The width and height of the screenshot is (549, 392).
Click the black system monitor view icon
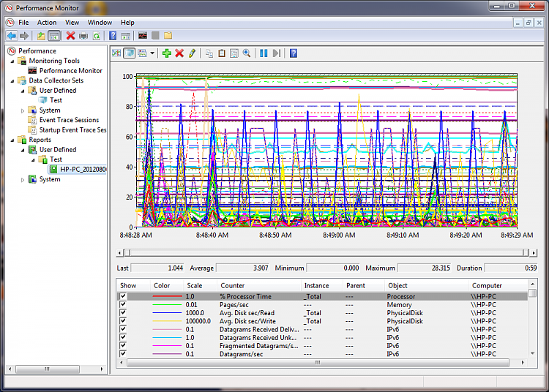143,35
